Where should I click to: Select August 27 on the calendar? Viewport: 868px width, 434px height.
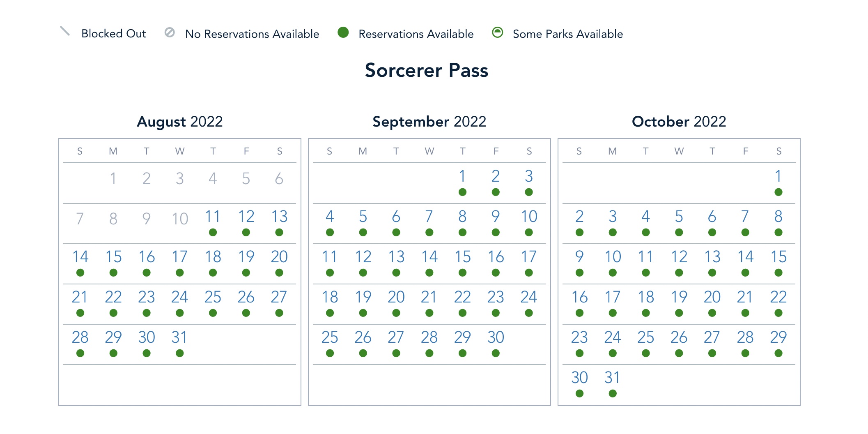279,297
